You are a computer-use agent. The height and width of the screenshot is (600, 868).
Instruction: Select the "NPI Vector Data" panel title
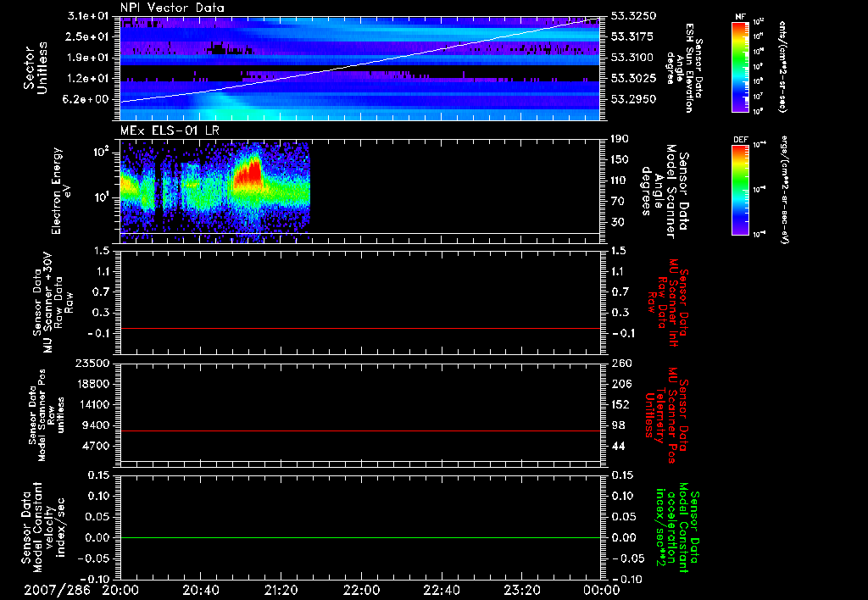pos(172,8)
